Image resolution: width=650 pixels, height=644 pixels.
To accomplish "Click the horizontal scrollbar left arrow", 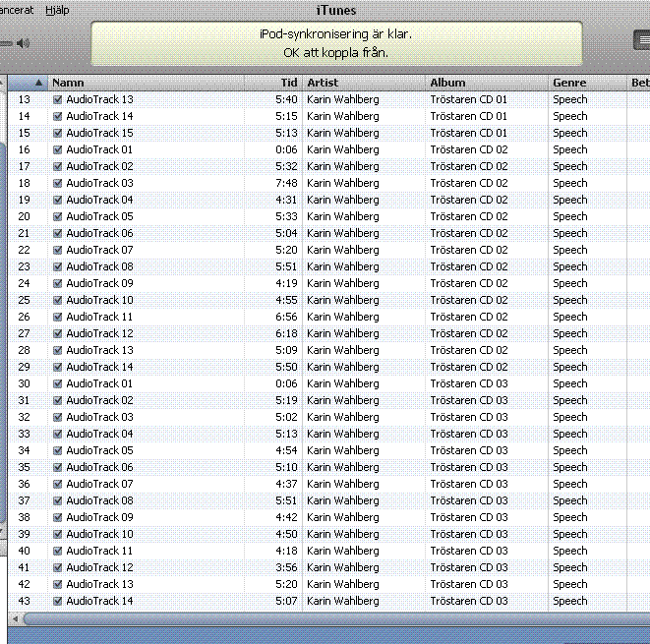I will [x=15, y=618].
